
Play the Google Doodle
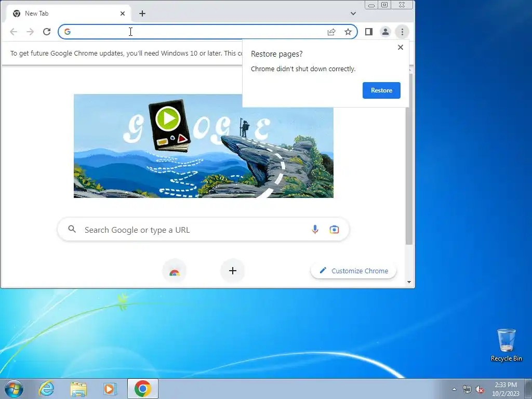[168, 119]
